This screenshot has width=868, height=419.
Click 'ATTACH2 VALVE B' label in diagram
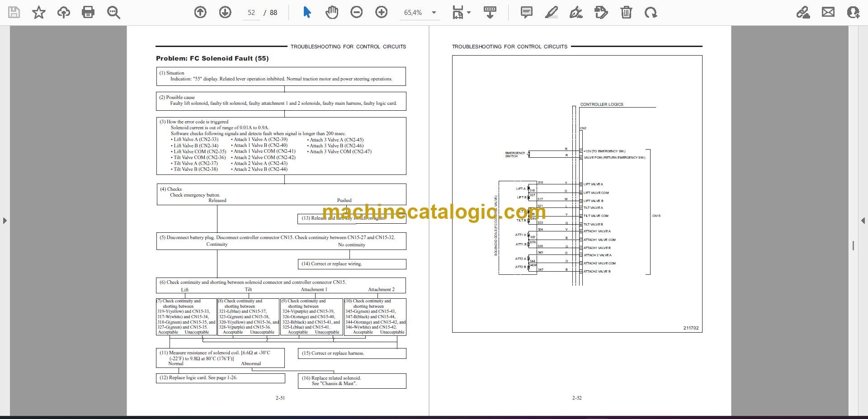tap(597, 272)
